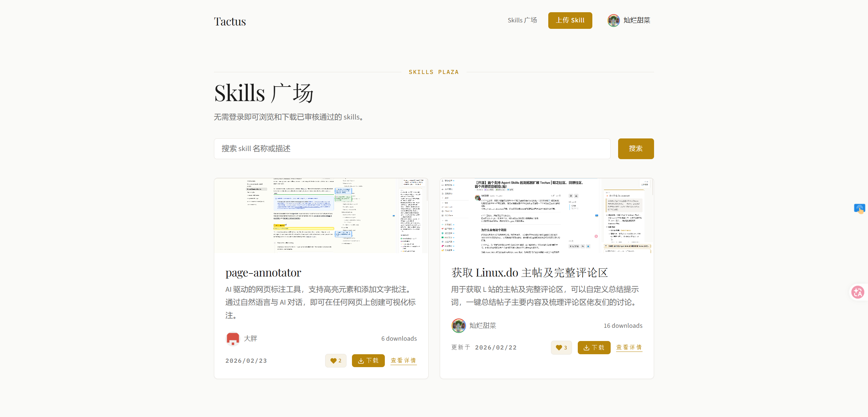Click the Tactus logo

[230, 21]
